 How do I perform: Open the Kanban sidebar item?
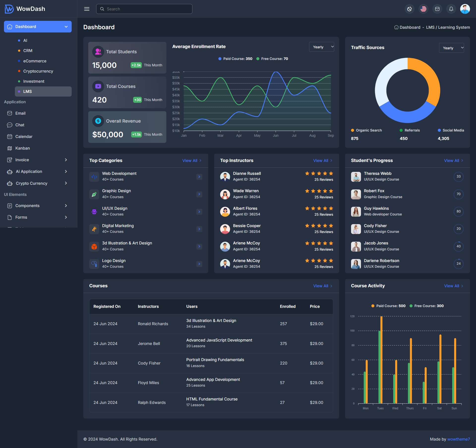pyautogui.click(x=23, y=148)
